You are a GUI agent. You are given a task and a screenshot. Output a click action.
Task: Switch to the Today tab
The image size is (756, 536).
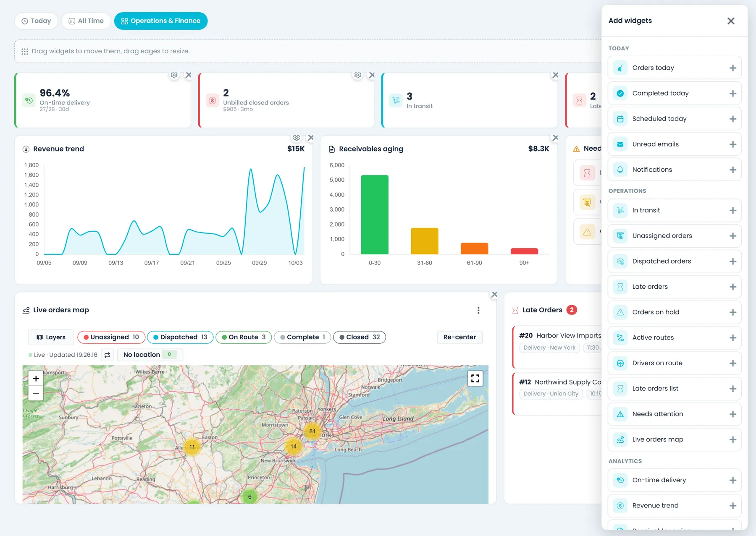36,21
